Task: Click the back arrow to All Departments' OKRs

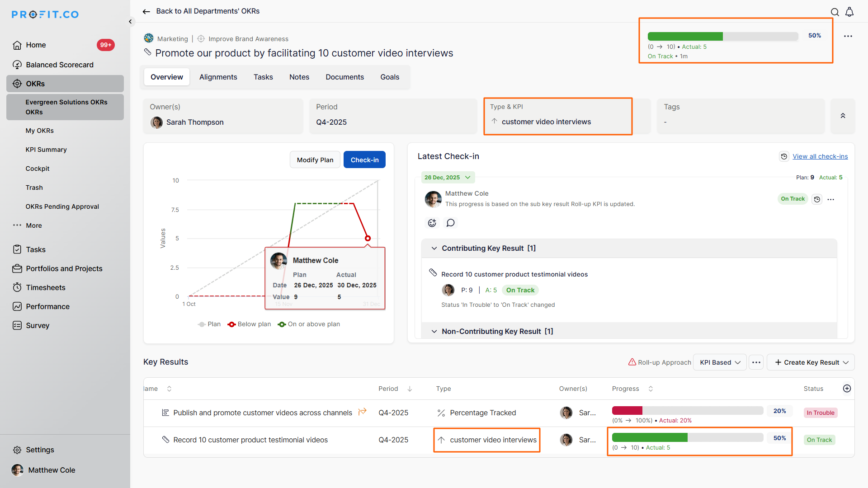Action: (x=146, y=11)
